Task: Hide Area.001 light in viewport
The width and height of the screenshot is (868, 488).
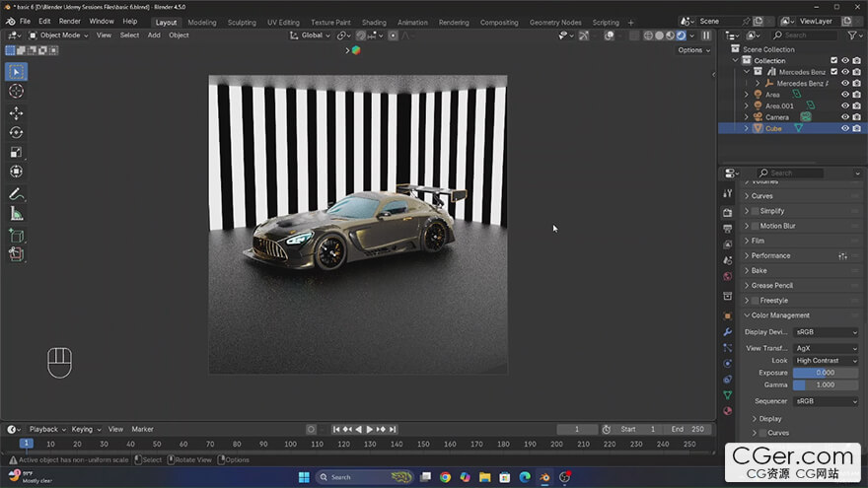Action: (844, 105)
